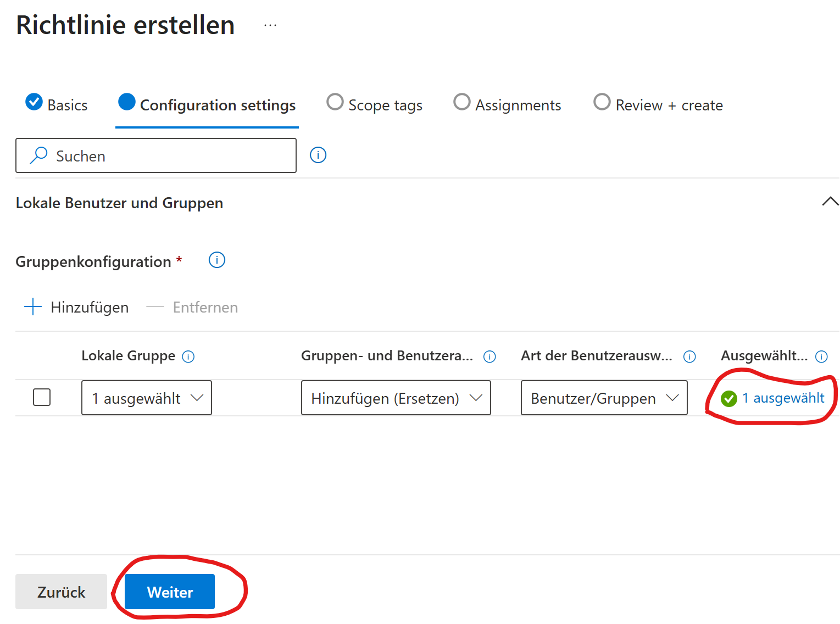The image size is (840, 624).
Task: Click info icon beside Gruppen- und Benutzera... header
Action: 489,357
